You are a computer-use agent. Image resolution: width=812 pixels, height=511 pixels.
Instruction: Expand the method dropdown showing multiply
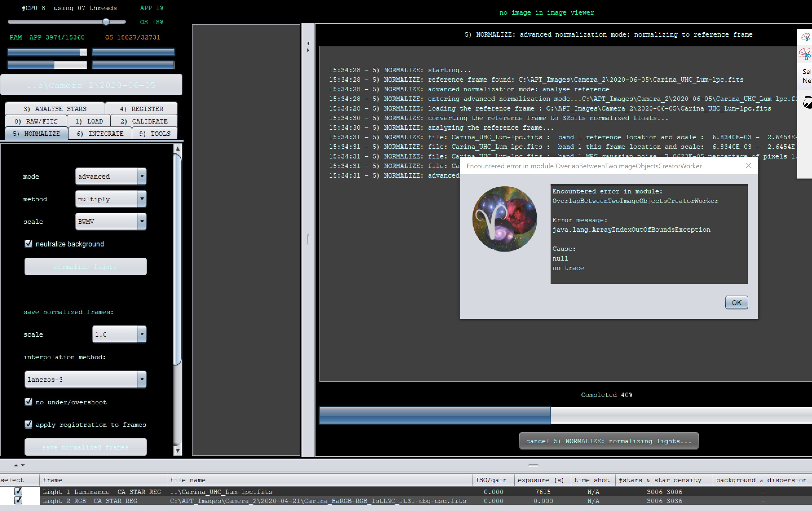[111, 199]
